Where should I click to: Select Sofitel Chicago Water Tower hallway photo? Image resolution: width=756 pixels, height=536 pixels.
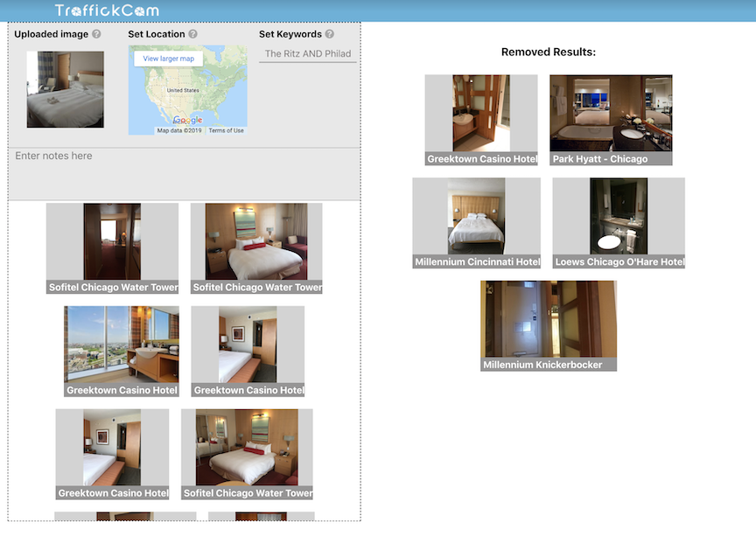(x=112, y=248)
